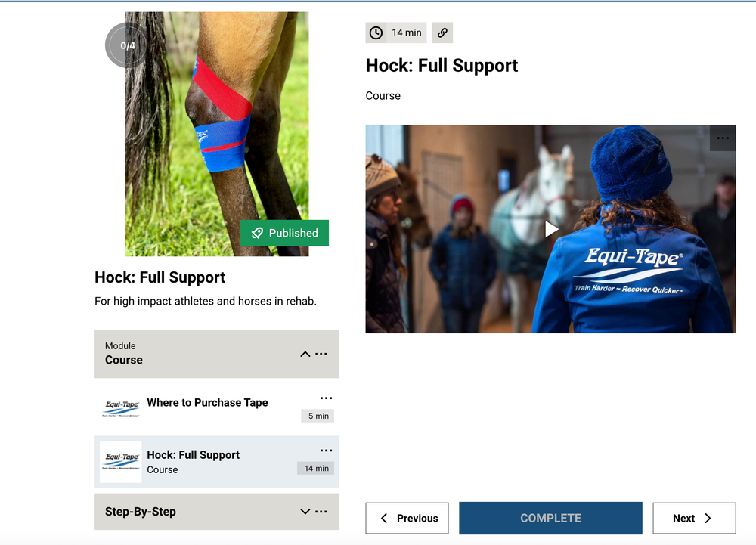The image size is (756, 545).
Task: Select the Hock: Full Support course lesson
Action: 193,454
